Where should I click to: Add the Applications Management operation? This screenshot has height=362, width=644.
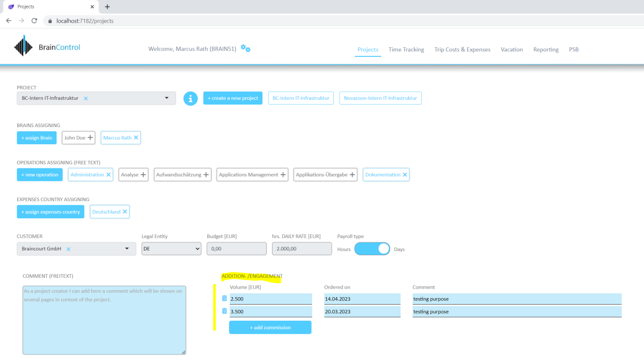pos(283,175)
